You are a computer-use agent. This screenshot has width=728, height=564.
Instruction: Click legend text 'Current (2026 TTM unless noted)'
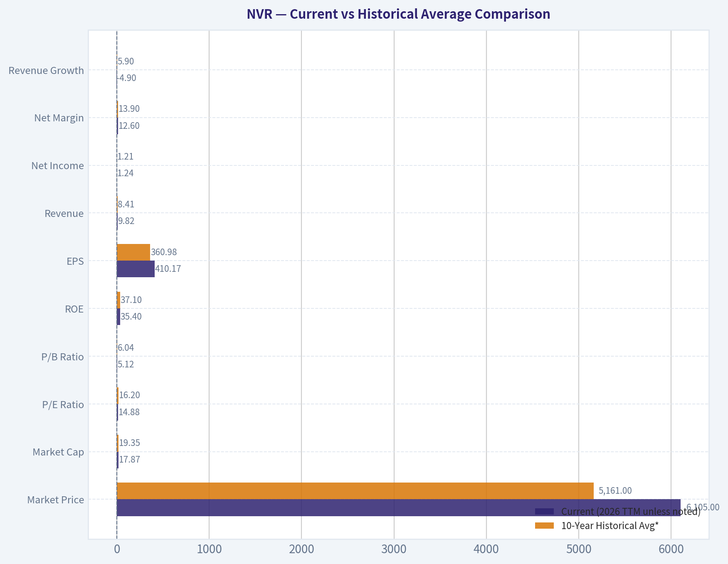click(631, 512)
